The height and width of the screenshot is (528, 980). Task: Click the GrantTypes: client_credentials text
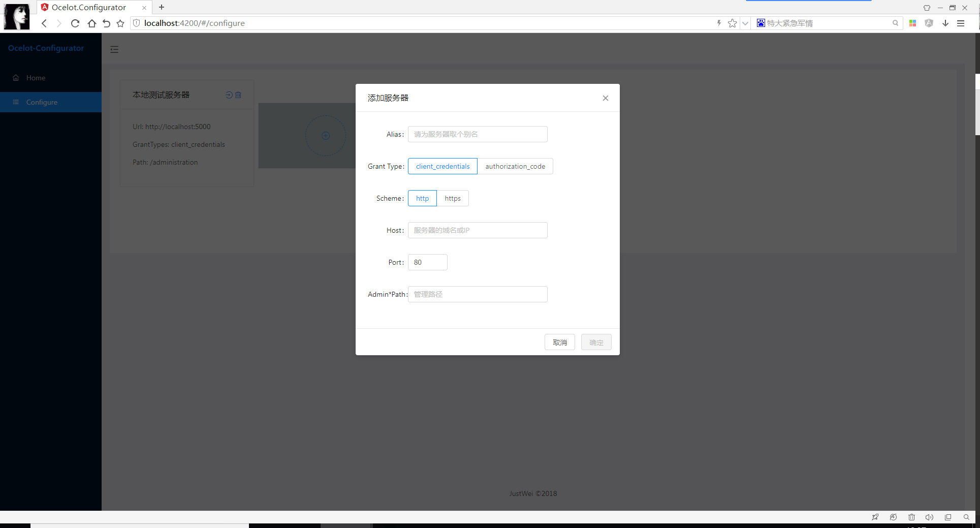[179, 144]
